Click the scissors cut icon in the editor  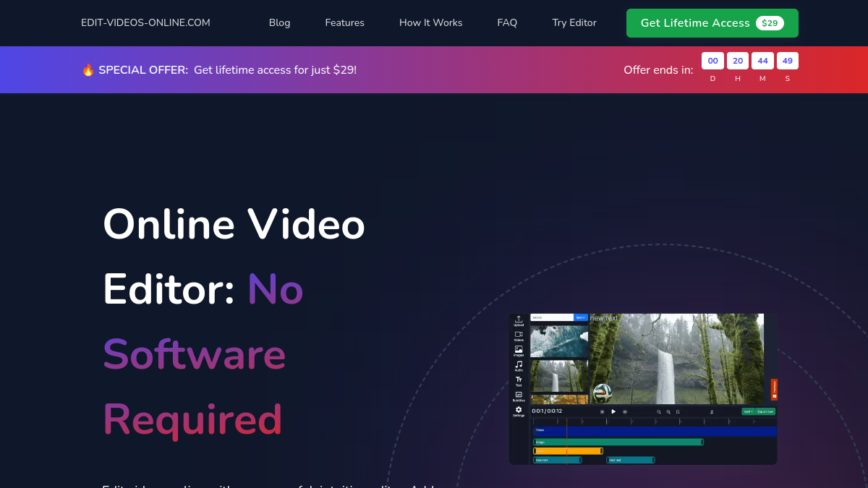pyautogui.click(x=712, y=412)
